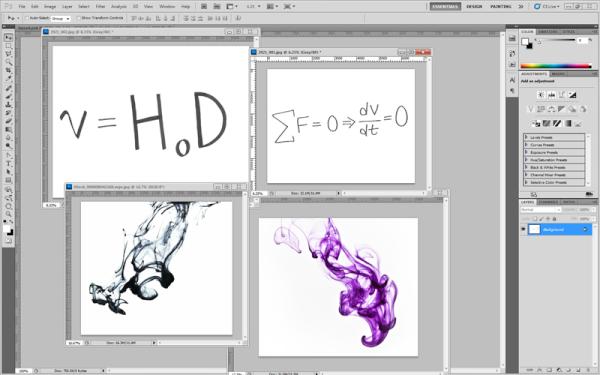The image size is (600, 375).
Task: Add a Black & White adjustment
Action: point(561,109)
